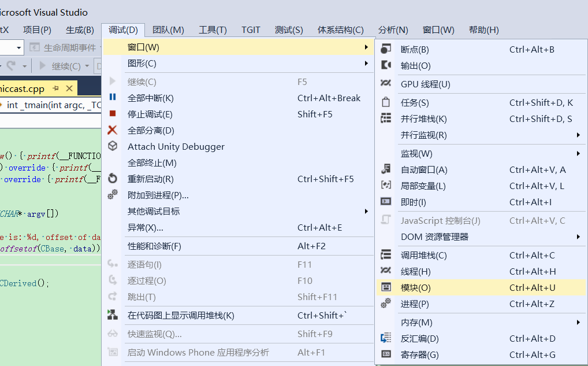
Task: Click the red X Detach All icon
Action: (113, 130)
